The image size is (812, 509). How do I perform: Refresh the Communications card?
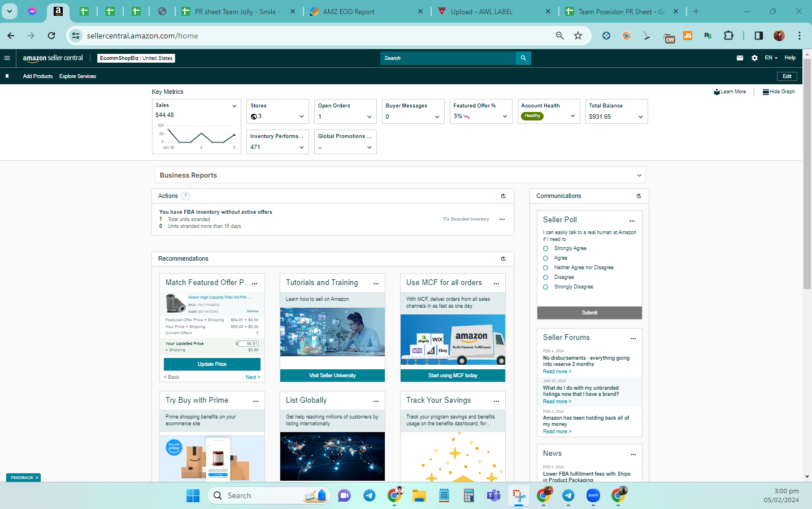(639, 196)
